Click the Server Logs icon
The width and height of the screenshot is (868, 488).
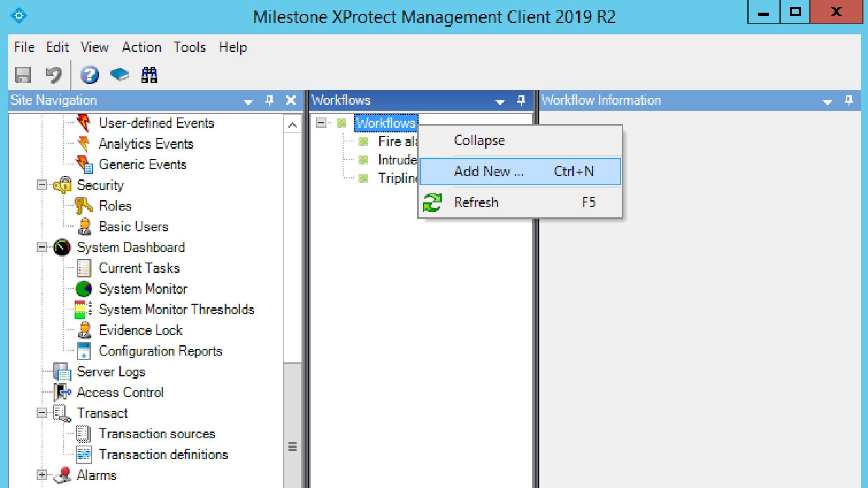[62, 372]
